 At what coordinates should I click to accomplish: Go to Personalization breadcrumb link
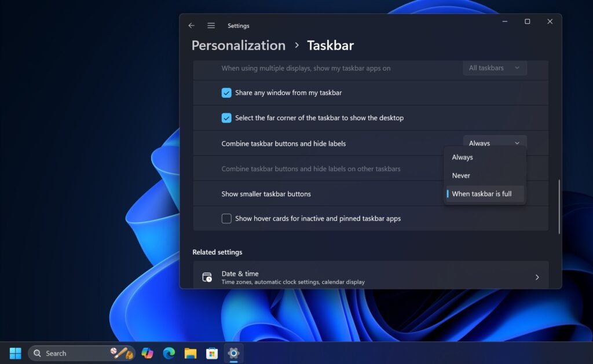pos(239,46)
